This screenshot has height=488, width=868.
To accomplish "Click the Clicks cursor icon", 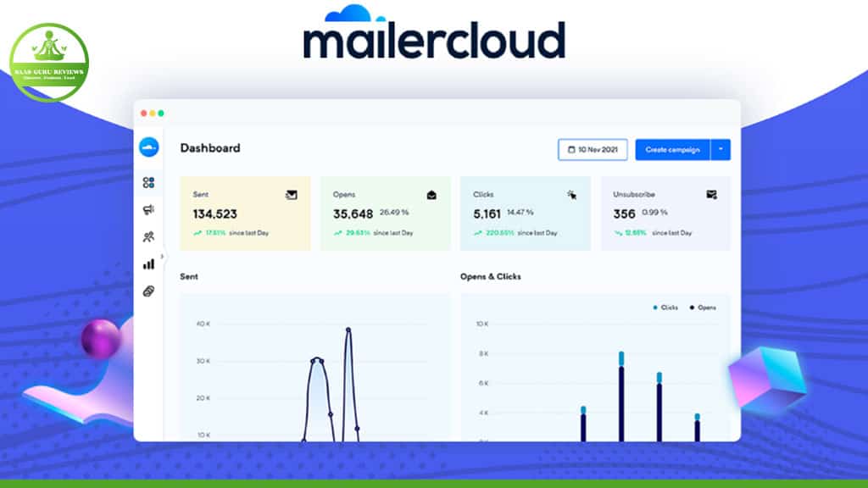I will 572,195.
